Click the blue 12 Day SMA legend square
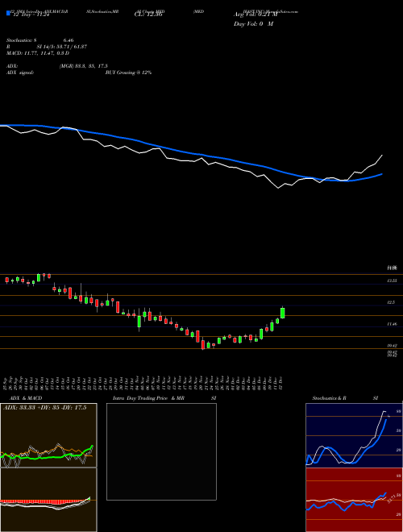403x532 pixels. [x=8, y=14]
